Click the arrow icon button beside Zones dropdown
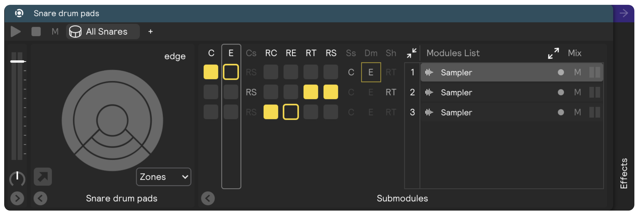The image size is (644, 216). click(43, 177)
